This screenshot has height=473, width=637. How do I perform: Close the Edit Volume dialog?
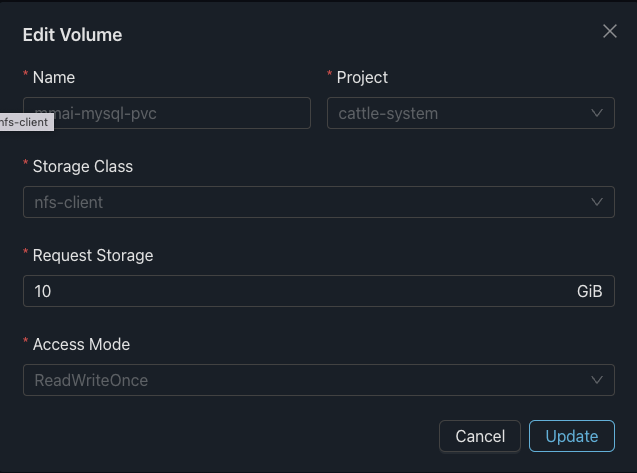tap(610, 31)
